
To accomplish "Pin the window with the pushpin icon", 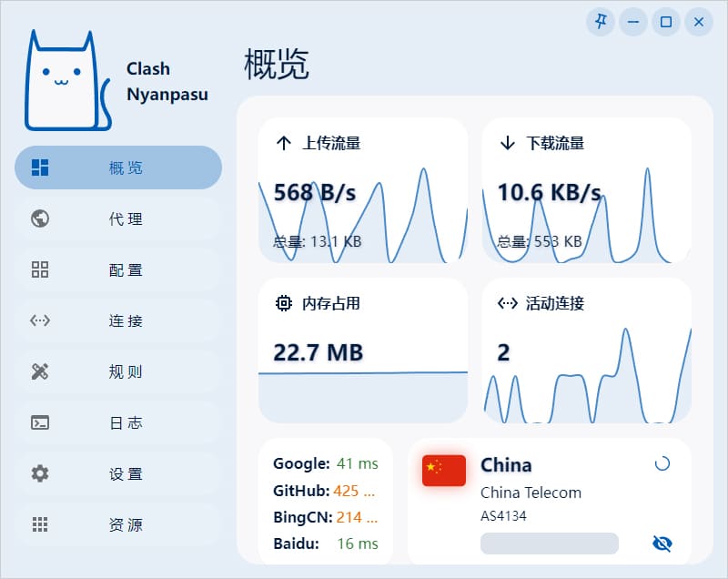I will coord(600,22).
